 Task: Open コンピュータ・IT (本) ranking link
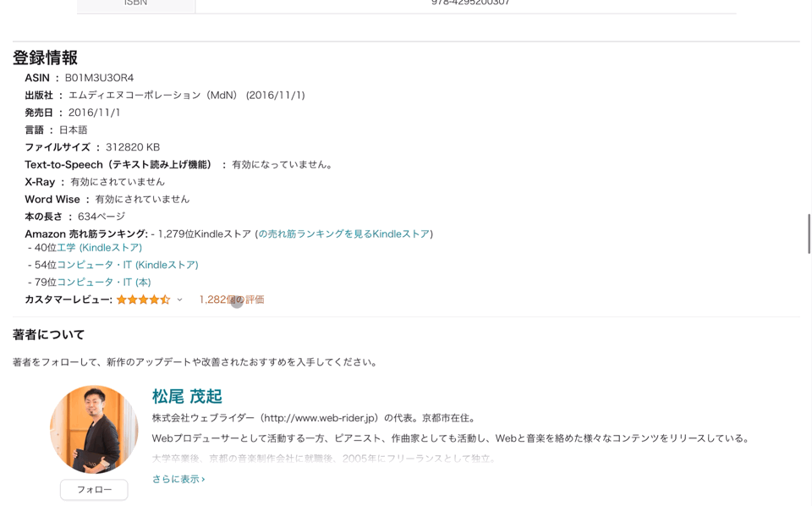(x=103, y=283)
